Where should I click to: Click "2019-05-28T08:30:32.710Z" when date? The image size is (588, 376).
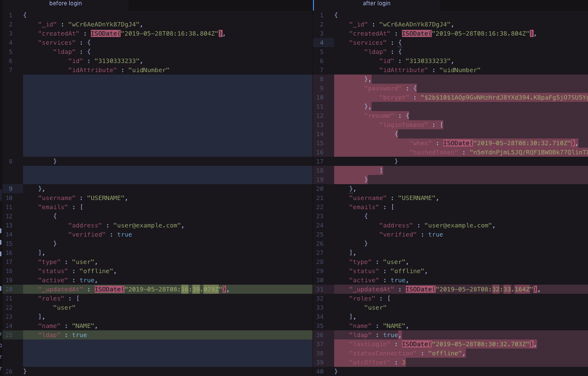click(522, 143)
